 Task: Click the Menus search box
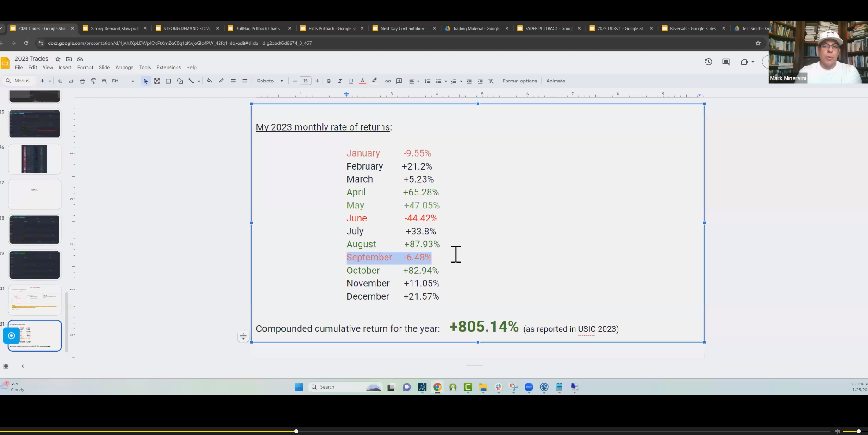tap(18, 81)
